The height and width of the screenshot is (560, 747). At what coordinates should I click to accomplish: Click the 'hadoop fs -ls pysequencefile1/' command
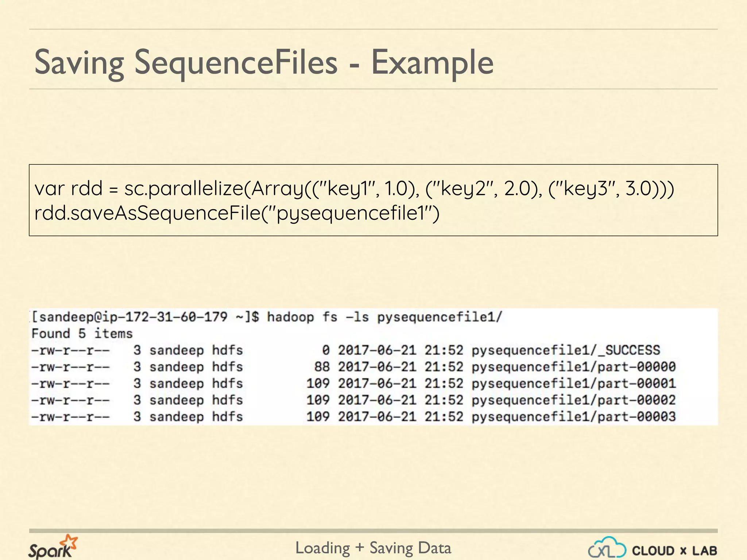tap(385, 317)
